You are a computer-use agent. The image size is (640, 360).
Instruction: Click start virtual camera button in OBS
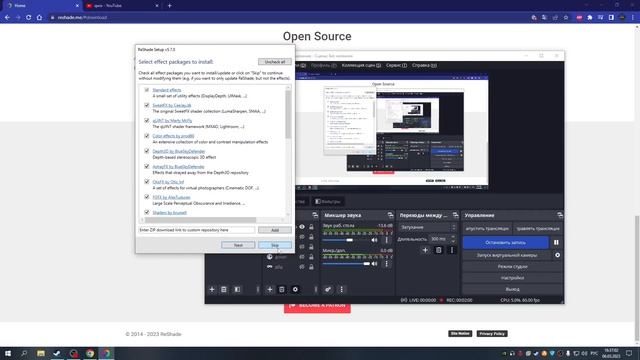[507, 255]
